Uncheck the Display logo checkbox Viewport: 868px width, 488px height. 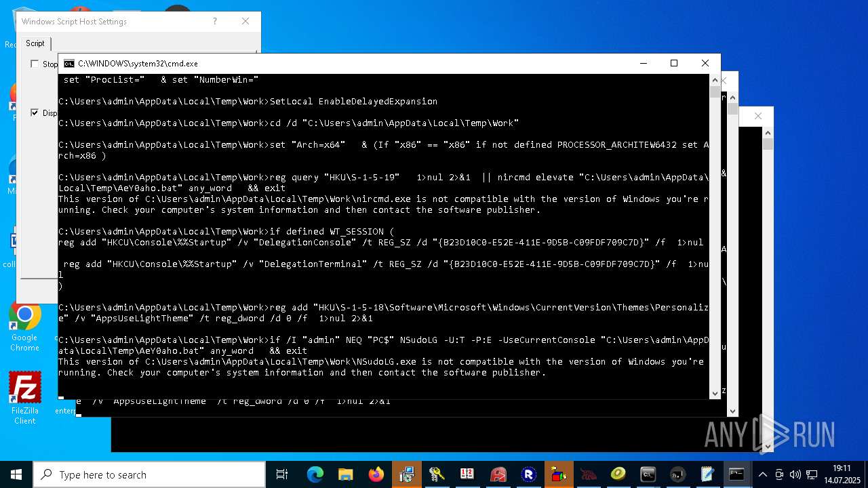point(35,113)
